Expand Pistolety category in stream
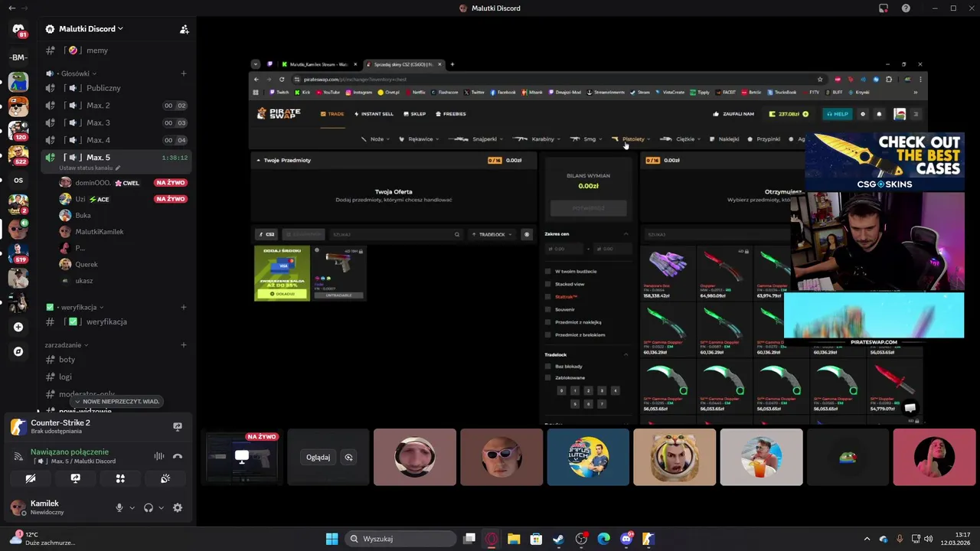Viewport: 980px width, 551px height. [631, 139]
